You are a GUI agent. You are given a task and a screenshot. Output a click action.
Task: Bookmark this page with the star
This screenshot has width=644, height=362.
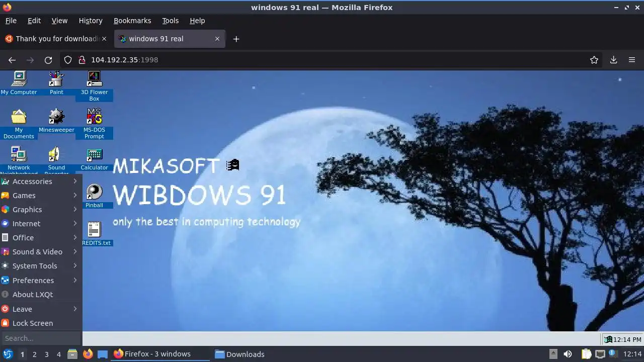click(x=594, y=60)
